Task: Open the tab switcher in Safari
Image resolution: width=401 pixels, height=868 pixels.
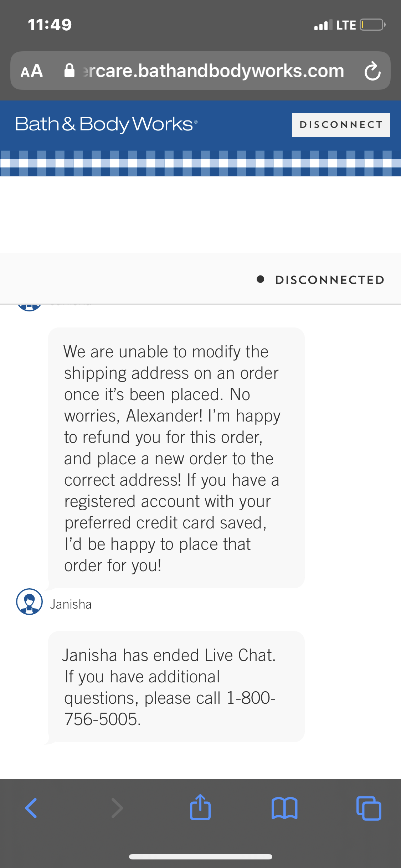Action: 368,808
